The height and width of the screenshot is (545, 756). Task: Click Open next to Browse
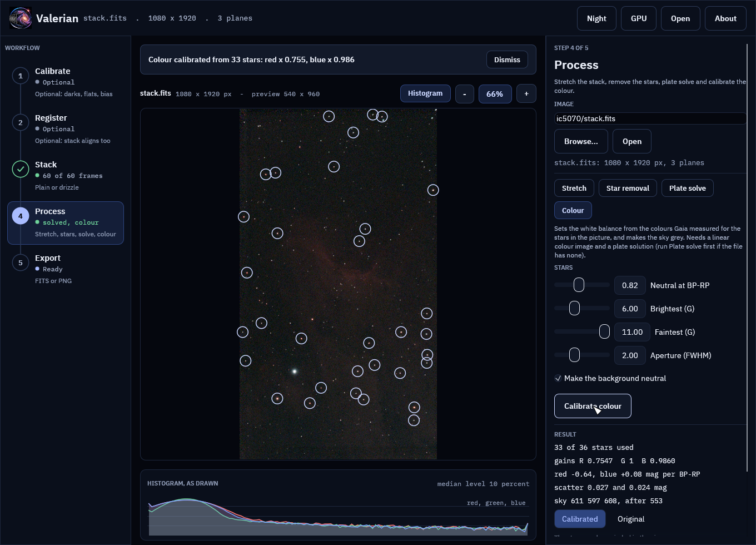[632, 141]
